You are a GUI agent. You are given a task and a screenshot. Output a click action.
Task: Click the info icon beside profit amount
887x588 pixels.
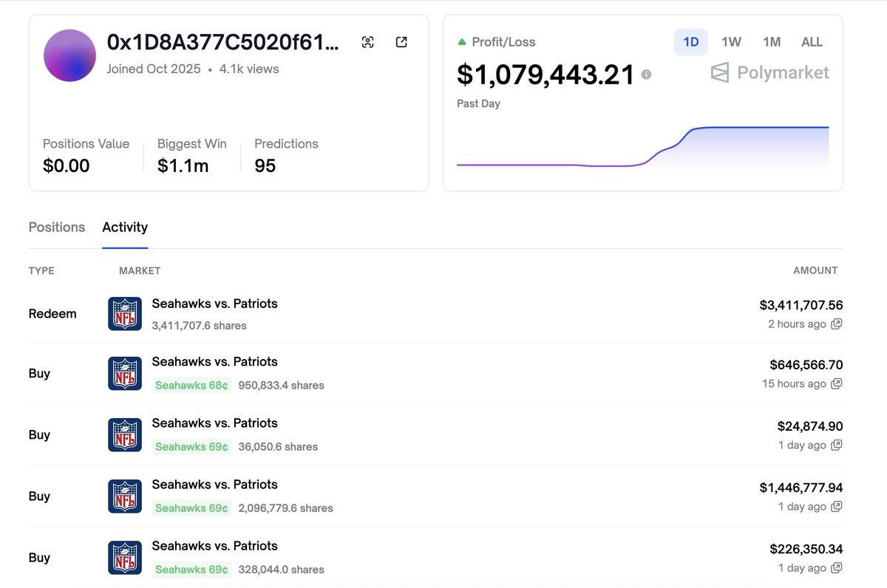(646, 75)
